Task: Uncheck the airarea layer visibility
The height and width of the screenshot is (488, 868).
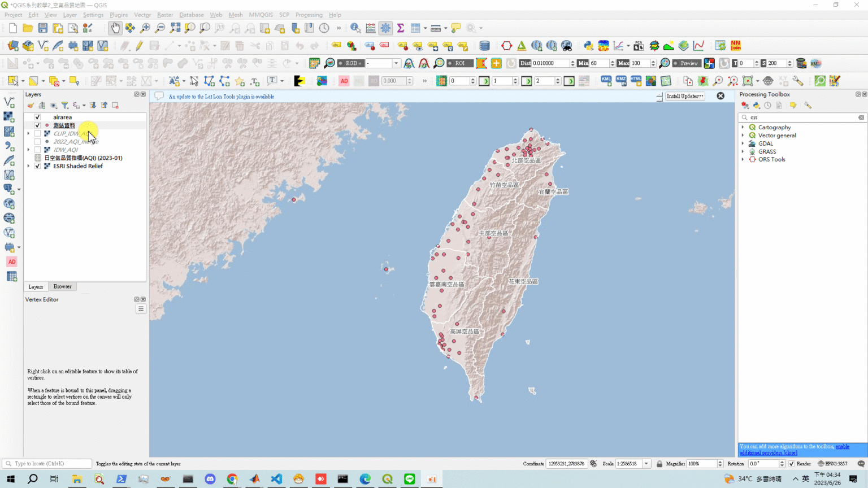Action: pos(37,117)
